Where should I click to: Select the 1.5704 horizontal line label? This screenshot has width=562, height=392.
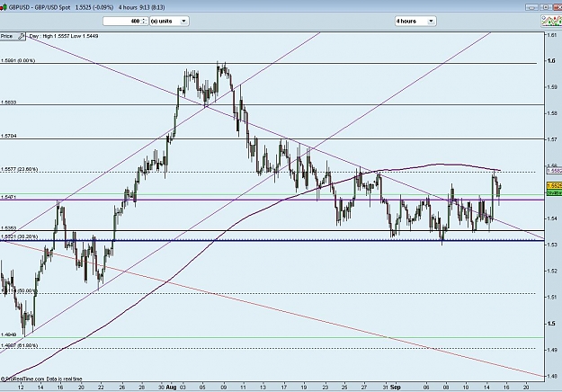9,136
